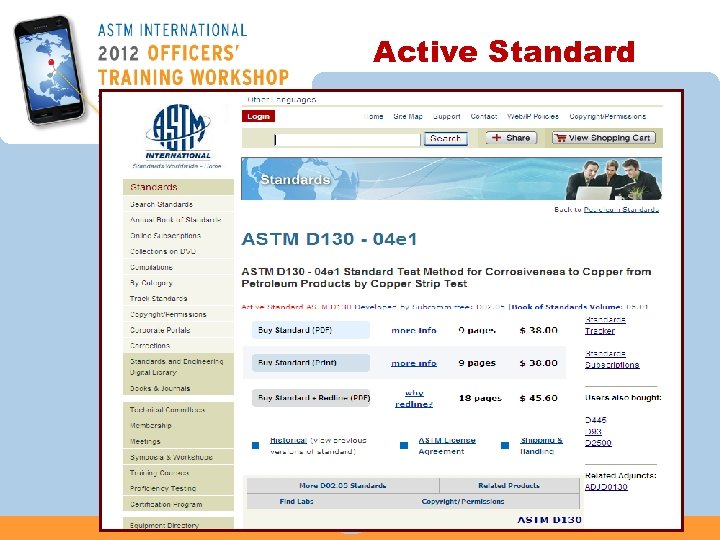720x540 pixels.
Task: Click Buy Standard (PDF) button
Action: coord(310,330)
